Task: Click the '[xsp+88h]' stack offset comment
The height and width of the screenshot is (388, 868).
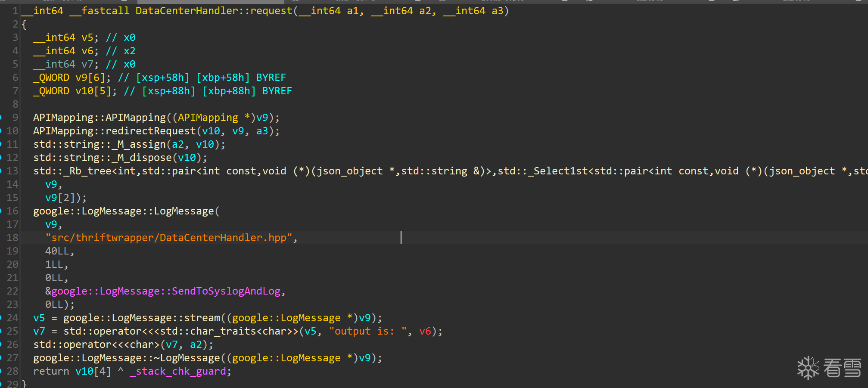Action: (x=169, y=91)
